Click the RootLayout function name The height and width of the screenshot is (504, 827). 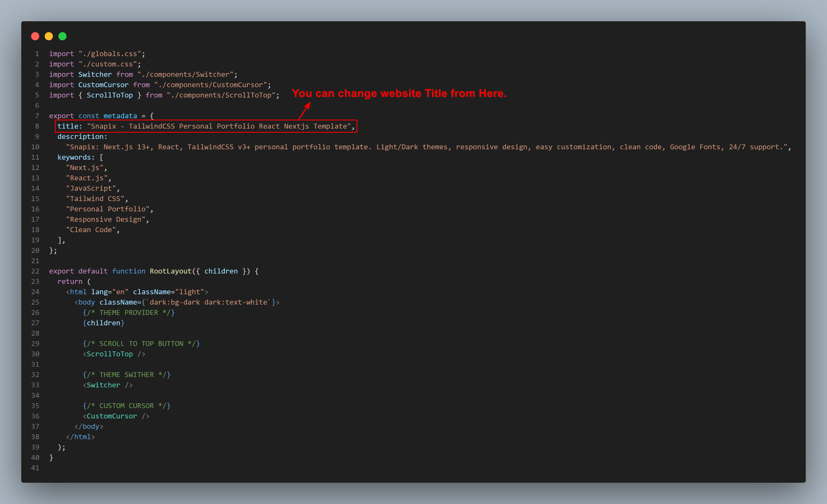[171, 271]
